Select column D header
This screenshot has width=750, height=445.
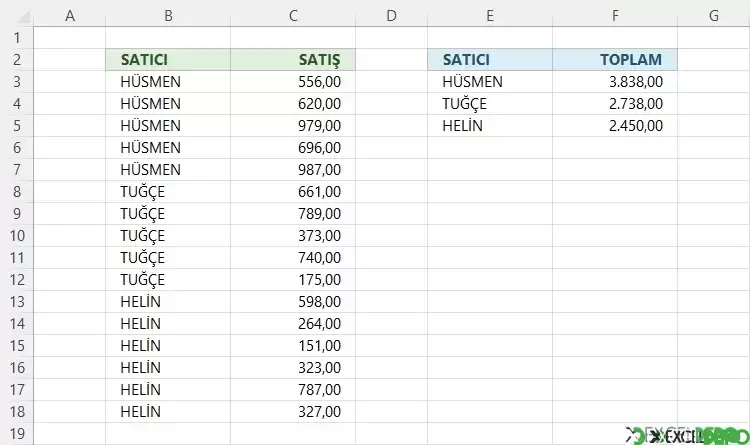(x=391, y=16)
